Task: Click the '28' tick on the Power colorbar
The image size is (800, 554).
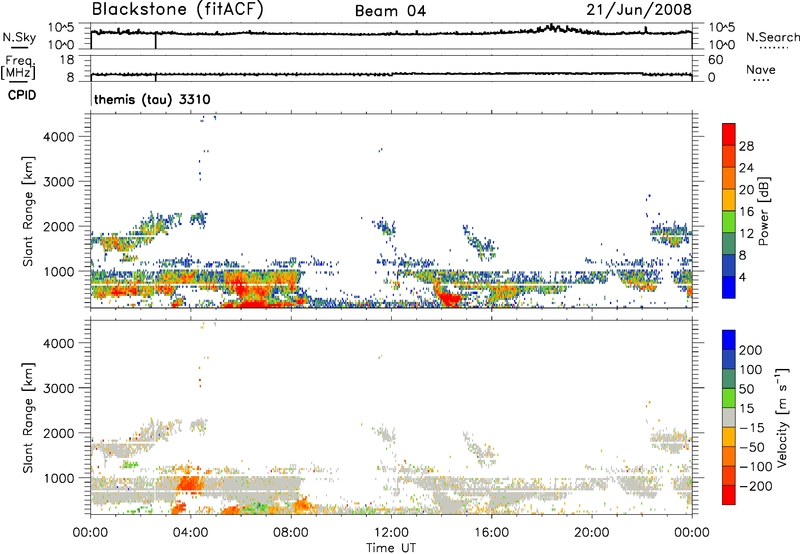Action: pos(746,146)
